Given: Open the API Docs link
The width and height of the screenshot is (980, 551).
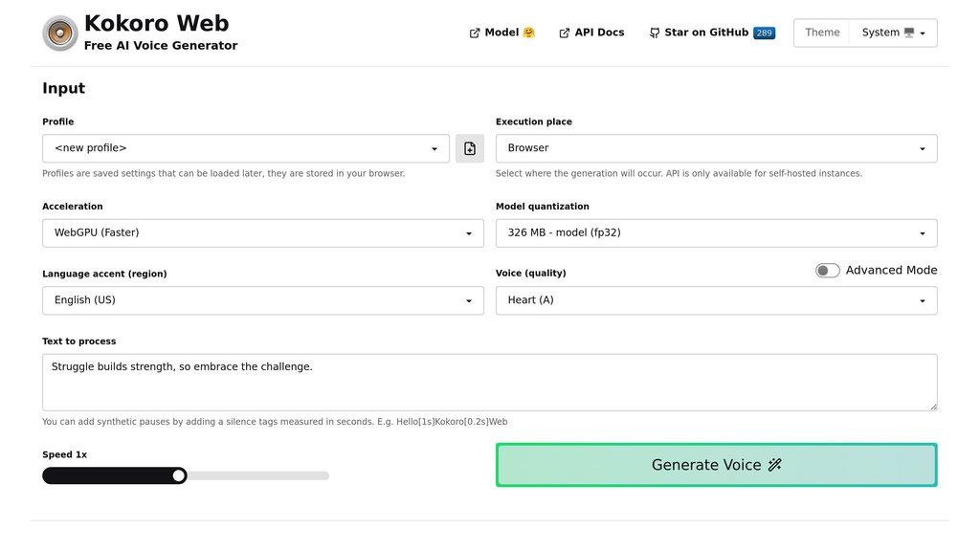Looking at the screenshot, I should (599, 33).
